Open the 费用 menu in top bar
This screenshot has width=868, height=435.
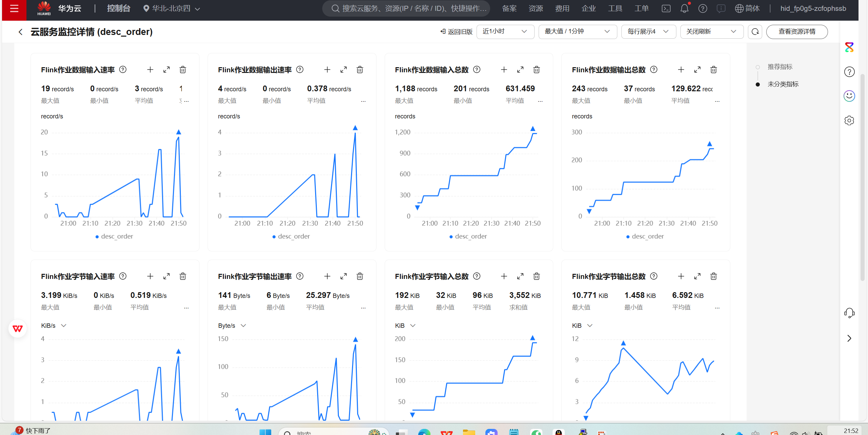click(562, 8)
